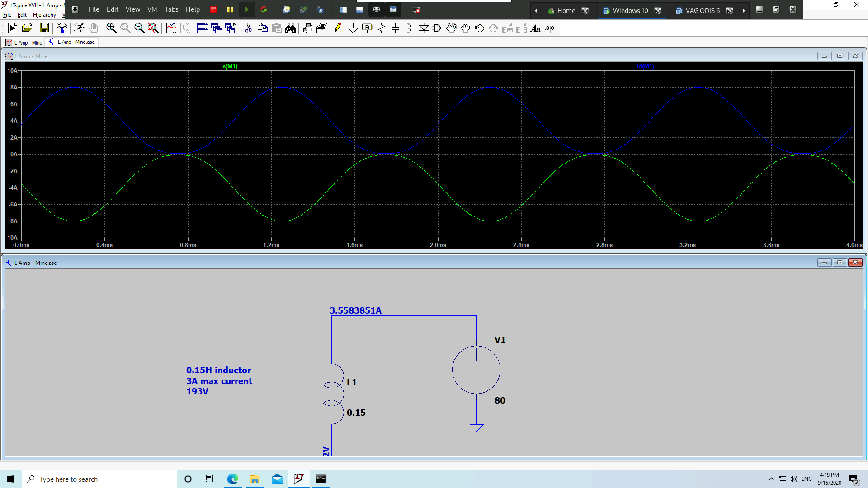This screenshot has width=868, height=488.
Task: Switch to L Amp - Mine waveform tab
Action: click(24, 42)
